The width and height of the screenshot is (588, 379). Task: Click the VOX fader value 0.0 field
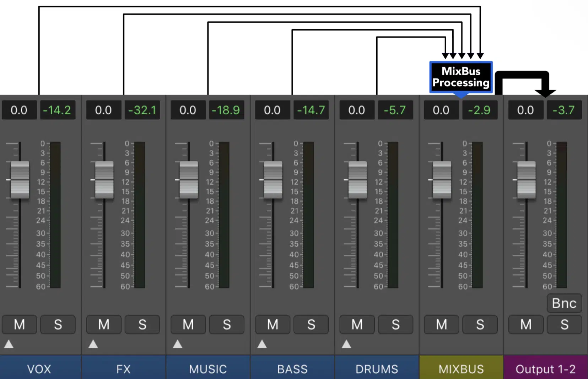click(x=19, y=110)
